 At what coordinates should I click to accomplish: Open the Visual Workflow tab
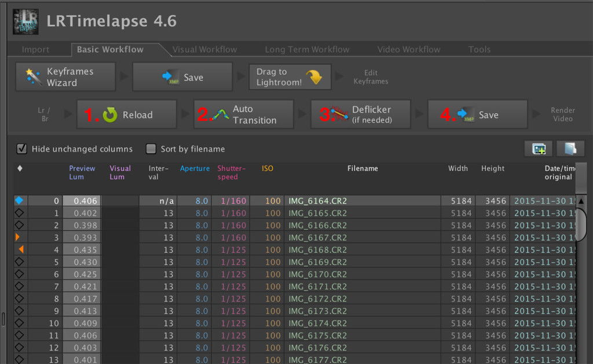coord(204,50)
